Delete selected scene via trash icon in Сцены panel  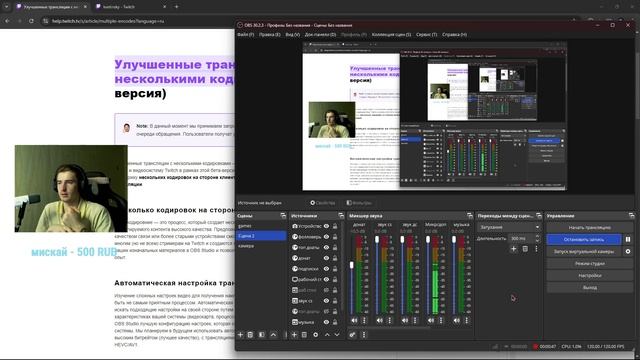[251, 335]
